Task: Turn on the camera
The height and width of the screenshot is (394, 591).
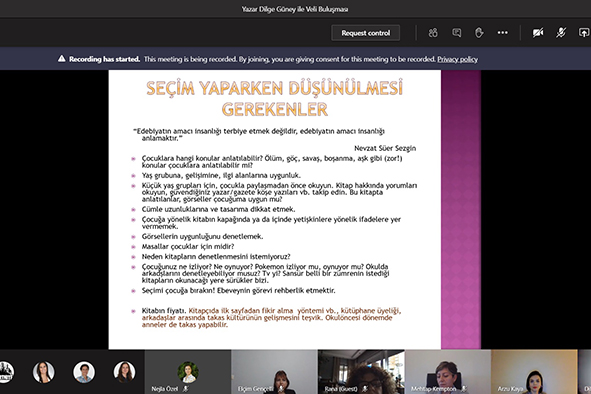Action: tap(538, 33)
